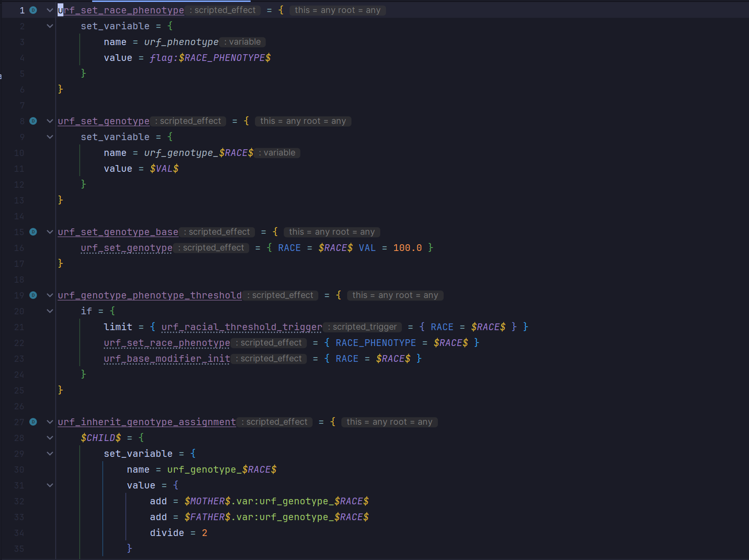Screen dimensions: 749x560
Task: Click urf_set_genotype_base definition name
Action: 118,232
